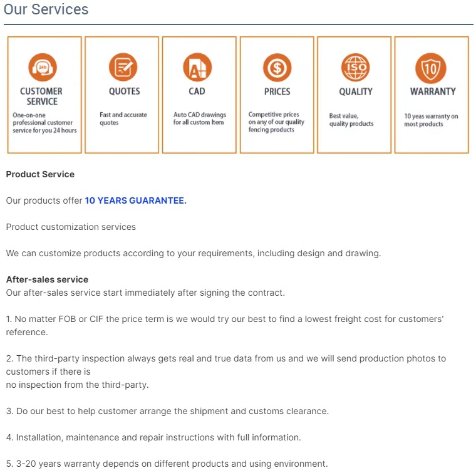Click the 10 YEARS GUARANTEE link
This screenshot has width=476, height=473.
point(135,200)
